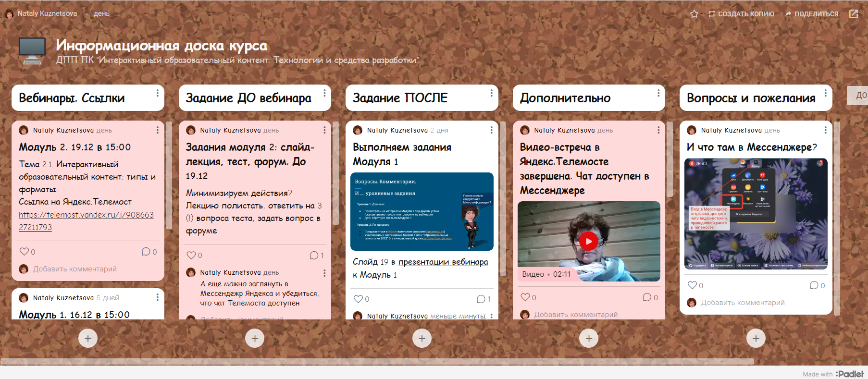Like the Модуль 2. 19.12 post
Screen dimensions: 868x379
[24, 251]
